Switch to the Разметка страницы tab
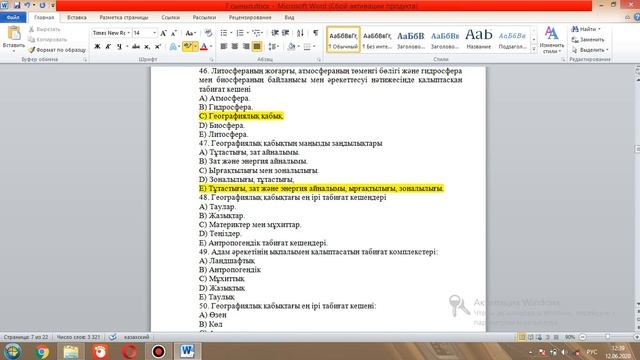The image size is (640, 360). click(124, 18)
